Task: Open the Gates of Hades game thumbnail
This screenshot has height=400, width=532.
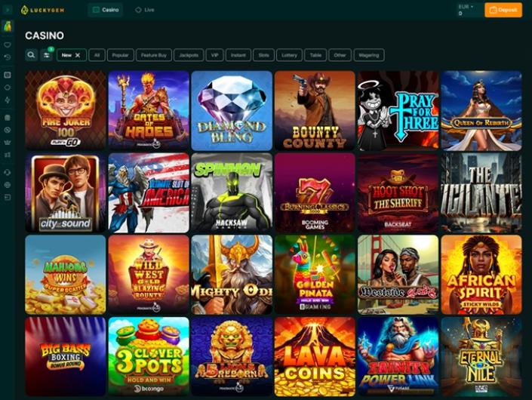Action: tap(149, 111)
